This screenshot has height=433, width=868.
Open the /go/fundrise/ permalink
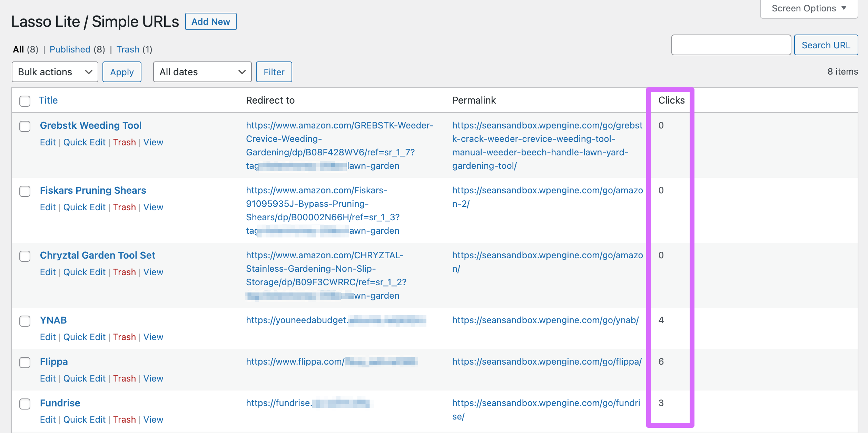click(x=546, y=410)
